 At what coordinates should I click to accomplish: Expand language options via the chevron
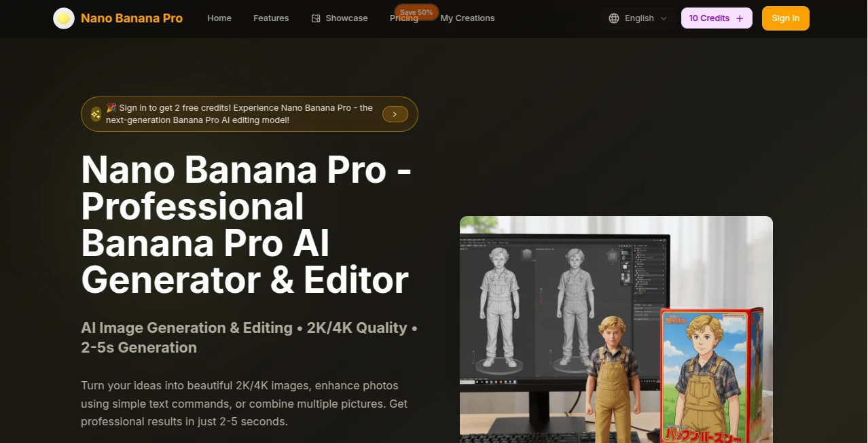click(662, 18)
